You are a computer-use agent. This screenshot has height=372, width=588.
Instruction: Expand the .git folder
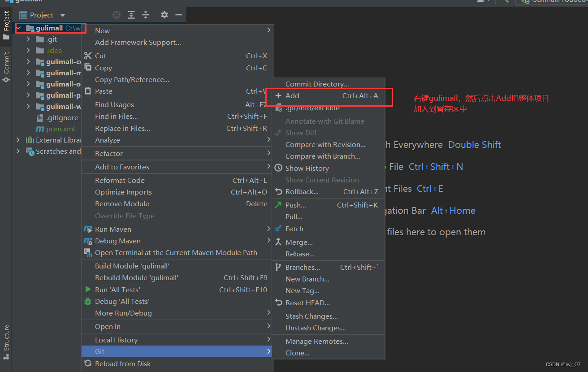(28, 39)
